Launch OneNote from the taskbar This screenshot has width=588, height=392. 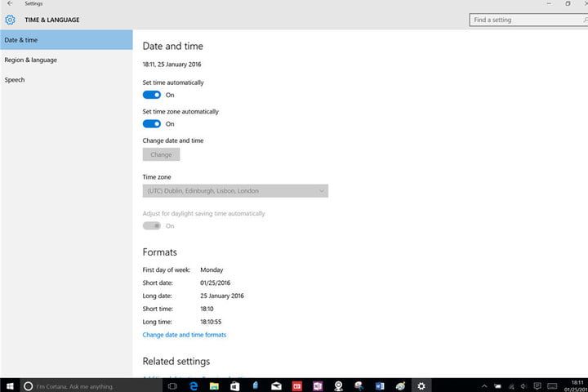pyautogui.click(x=318, y=386)
